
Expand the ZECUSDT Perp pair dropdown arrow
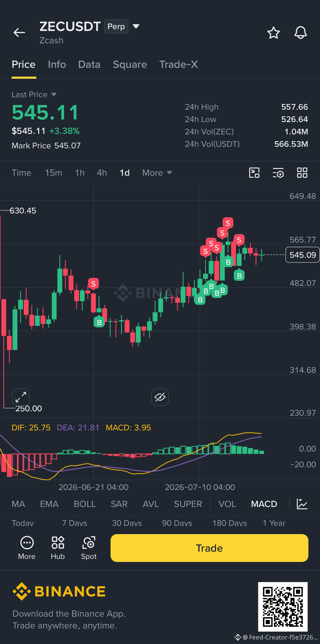click(136, 26)
